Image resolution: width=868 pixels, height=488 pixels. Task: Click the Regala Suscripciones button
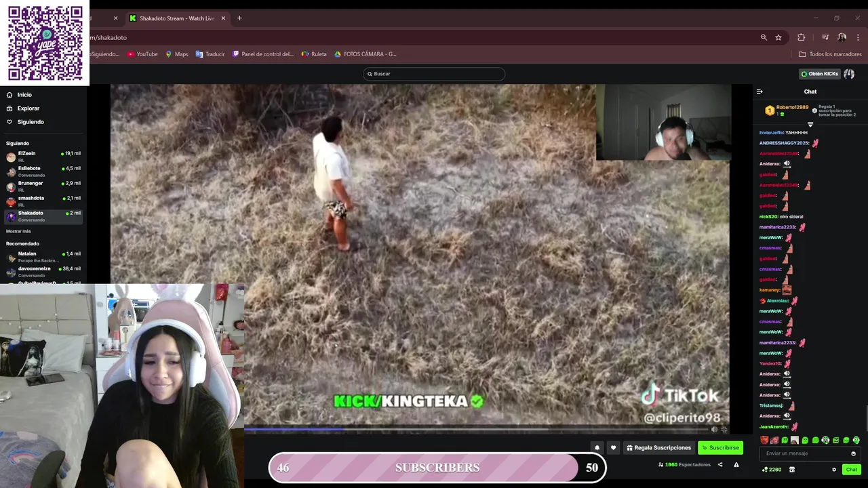[x=658, y=447]
